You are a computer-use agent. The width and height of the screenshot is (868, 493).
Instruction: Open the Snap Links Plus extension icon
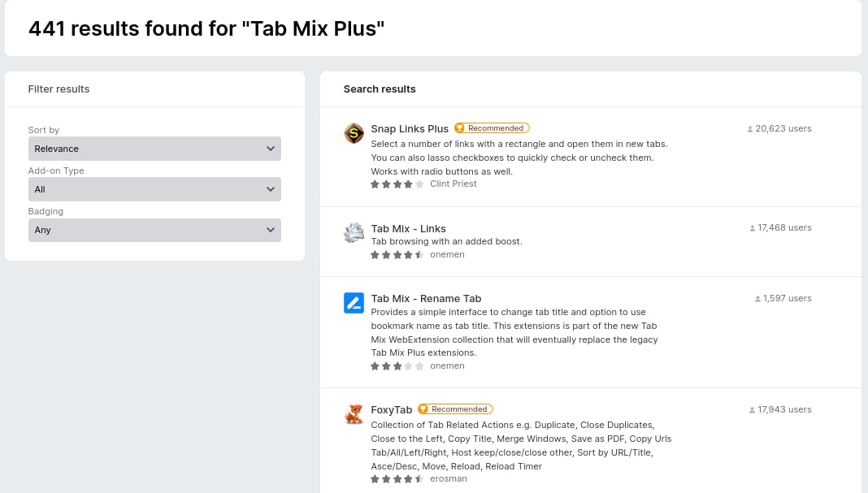click(x=354, y=133)
